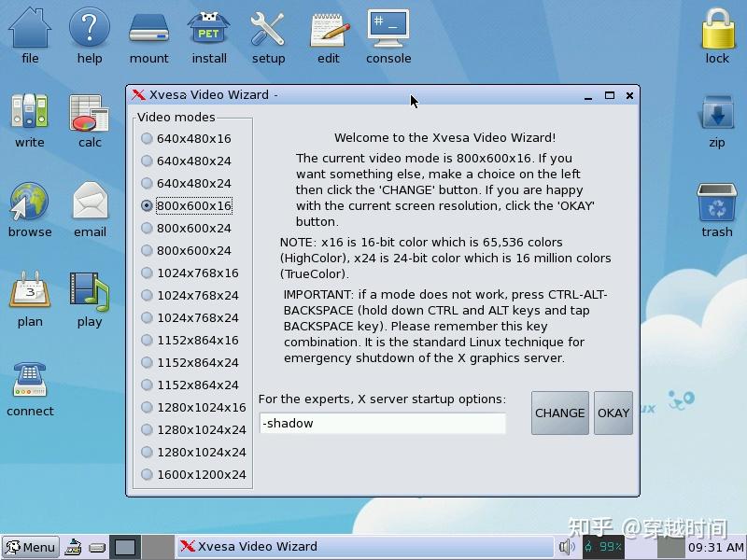The height and width of the screenshot is (560, 747).
Task: Open the calc application
Action: [90, 117]
